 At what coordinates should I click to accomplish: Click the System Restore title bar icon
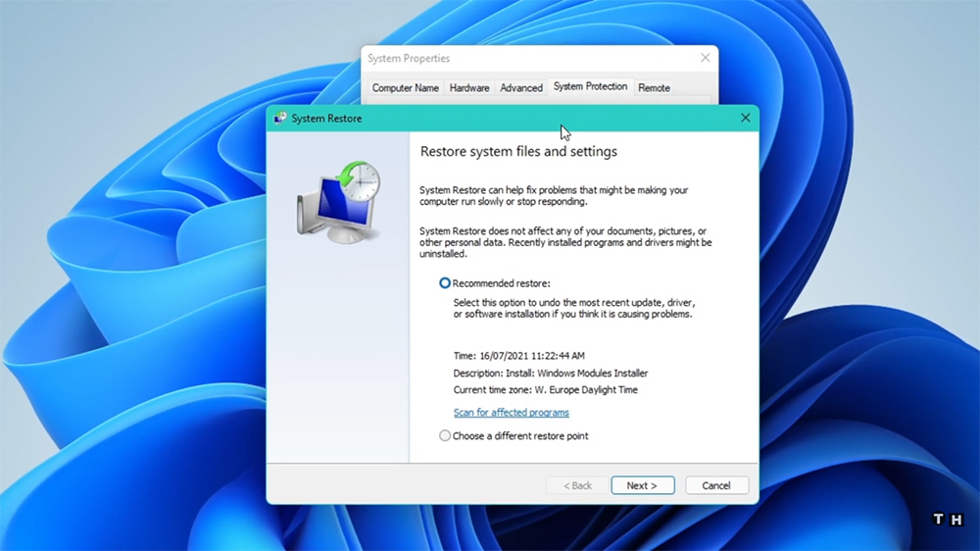(280, 119)
